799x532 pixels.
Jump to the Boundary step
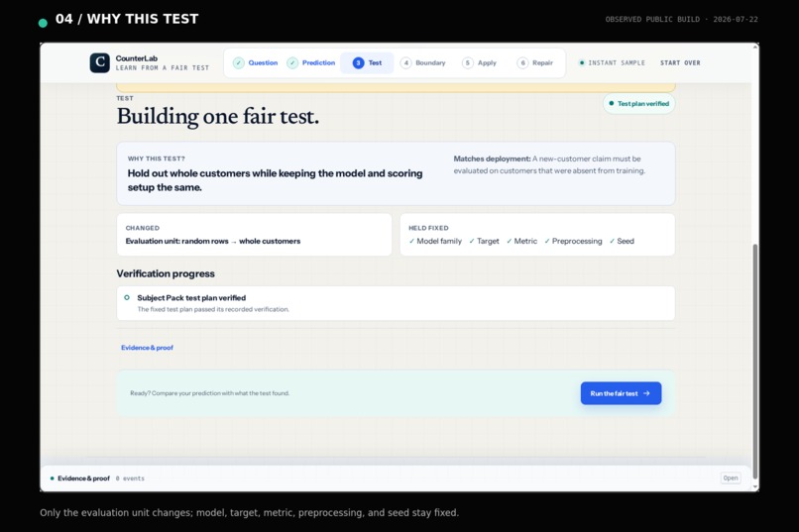click(423, 62)
